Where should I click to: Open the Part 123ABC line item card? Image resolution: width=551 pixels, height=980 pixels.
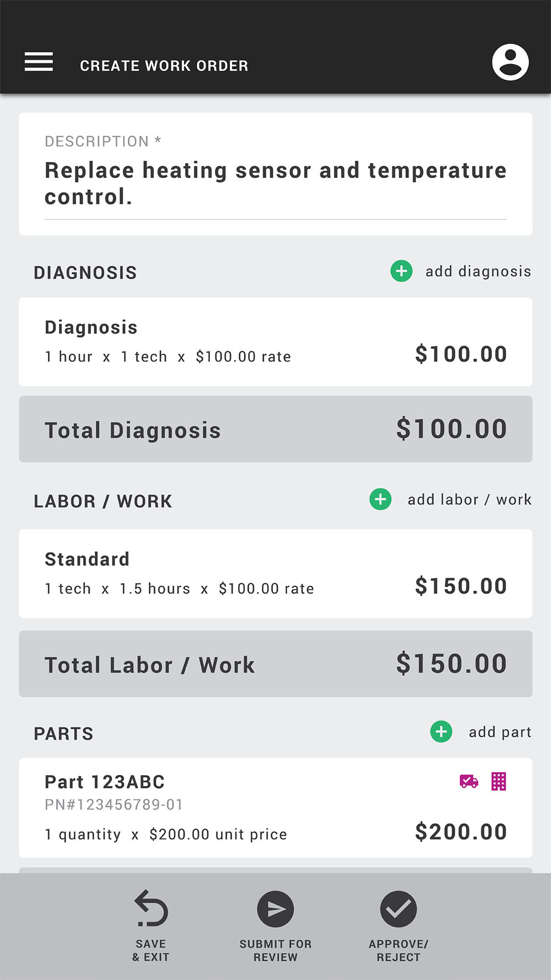275,807
